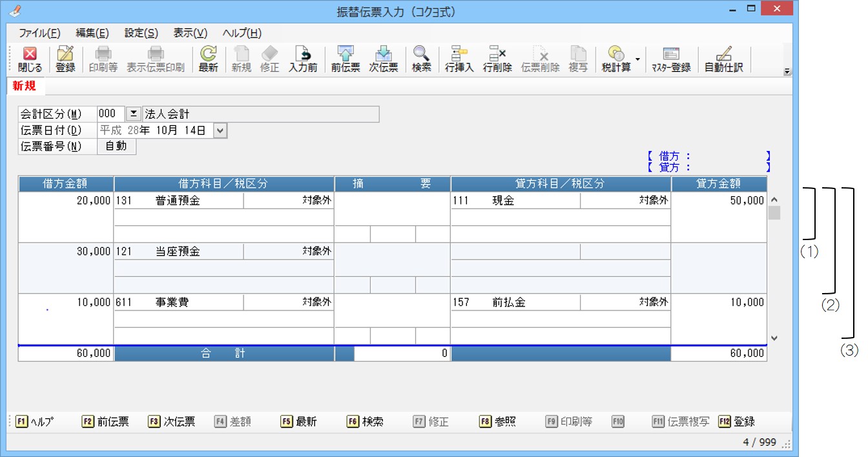This screenshot has height=457, width=868.
Task: Open the 会計区分 code dropdown
Action: (x=132, y=114)
